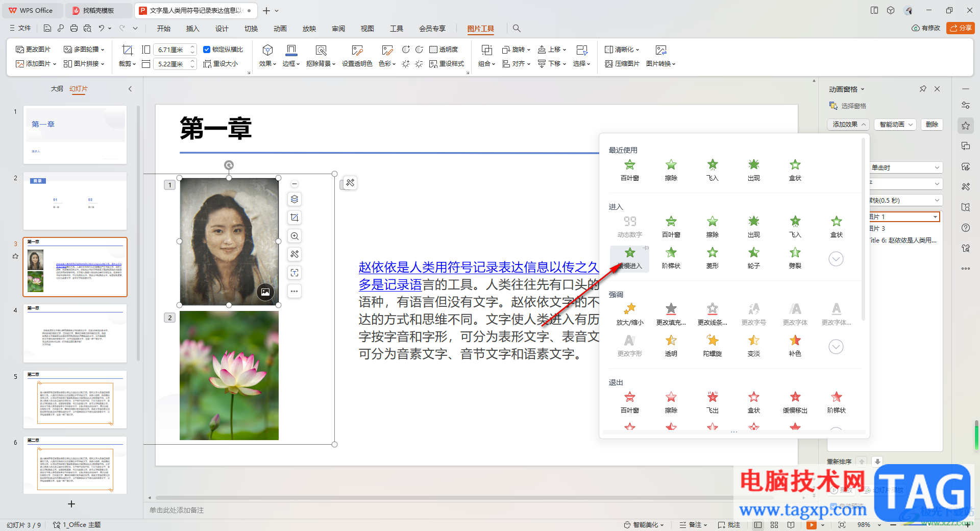This screenshot has height=531, width=980.
Task: Choose the 阶梯状 entrance effect
Action: (x=671, y=259)
